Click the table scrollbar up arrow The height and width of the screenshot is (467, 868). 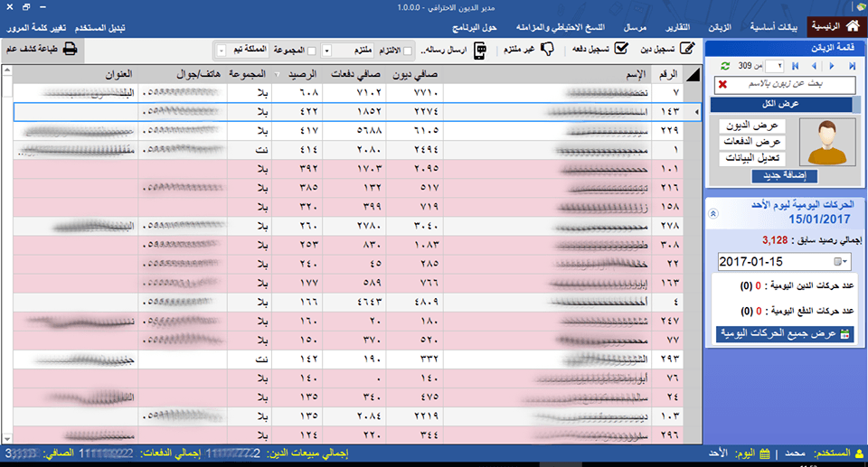(6, 70)
